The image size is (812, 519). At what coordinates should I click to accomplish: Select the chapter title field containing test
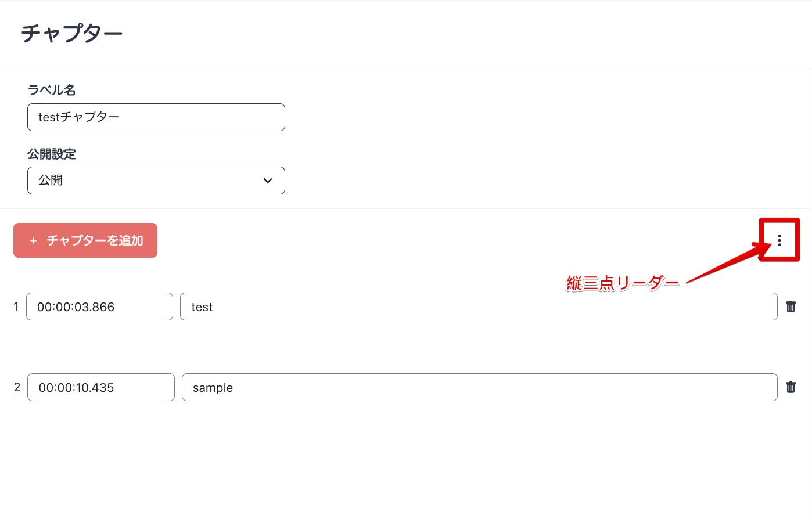click(478, 307)
